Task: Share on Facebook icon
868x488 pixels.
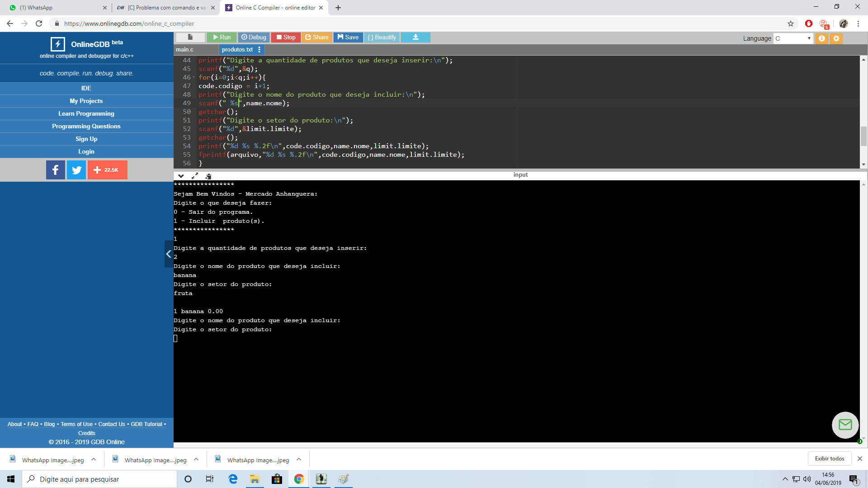Action: click(x=56, y=170)
